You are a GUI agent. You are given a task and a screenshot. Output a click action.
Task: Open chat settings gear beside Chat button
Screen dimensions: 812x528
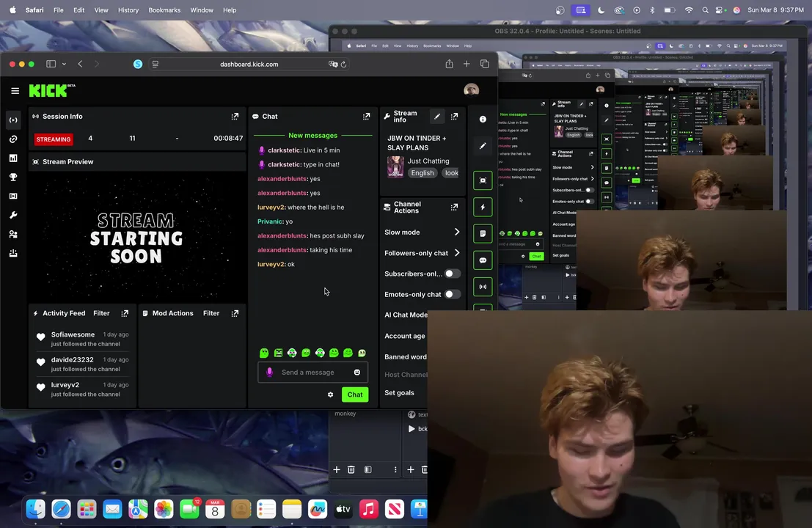click(330, 395)
